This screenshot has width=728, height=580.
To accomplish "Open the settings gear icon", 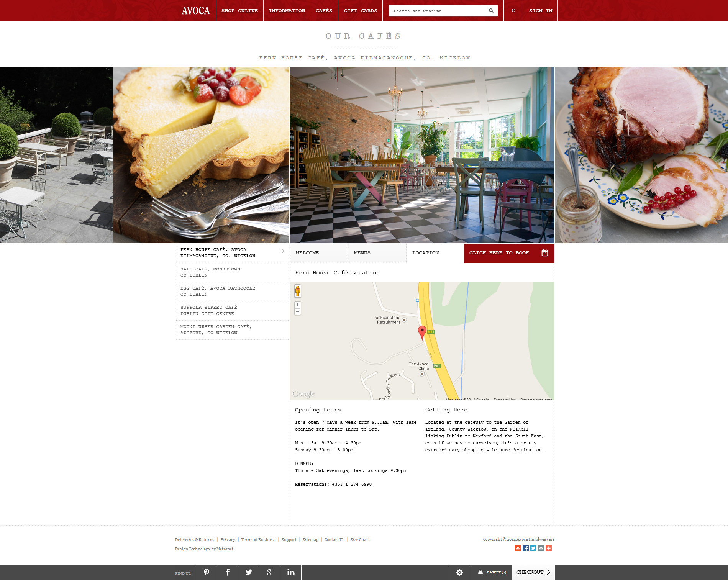I will pyautogui.click(x=459, y=572).
